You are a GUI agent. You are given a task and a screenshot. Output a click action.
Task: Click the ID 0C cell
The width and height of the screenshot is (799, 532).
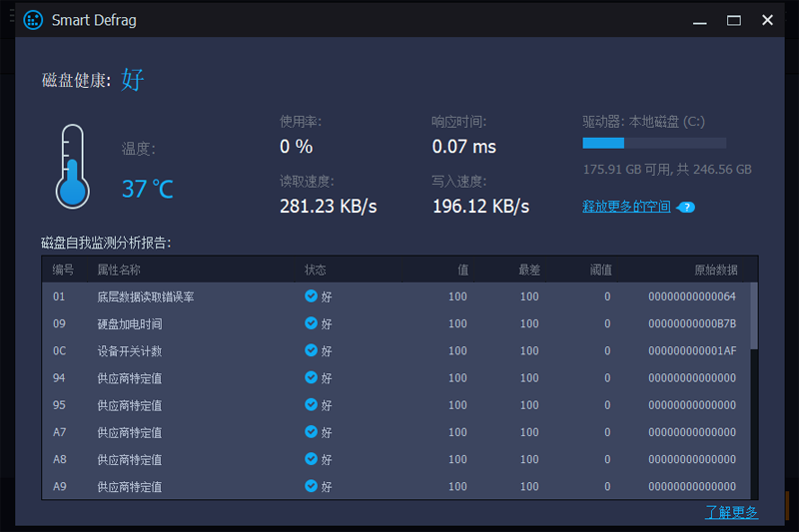[x=60, y=350]
